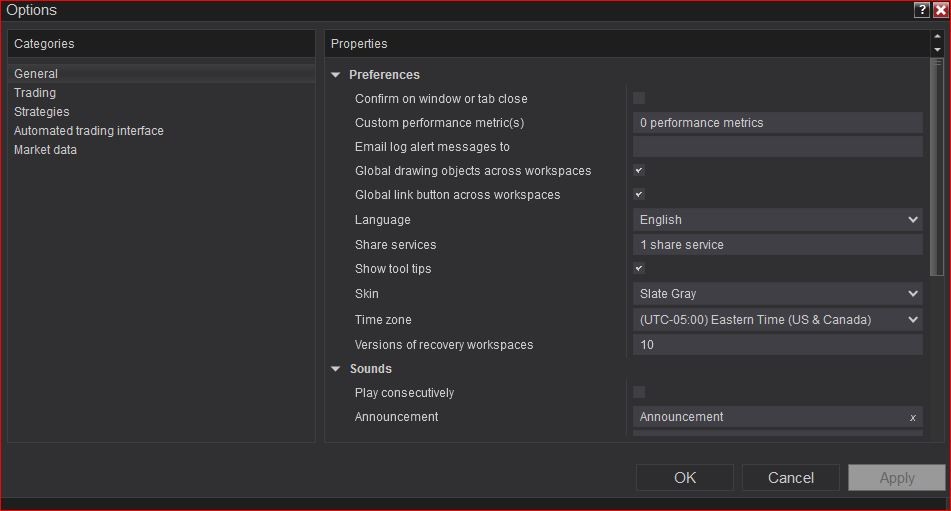This screenshot has width=951, height=511.
Task: Collapse the Sounds section
Action: (x=336, y=369)
